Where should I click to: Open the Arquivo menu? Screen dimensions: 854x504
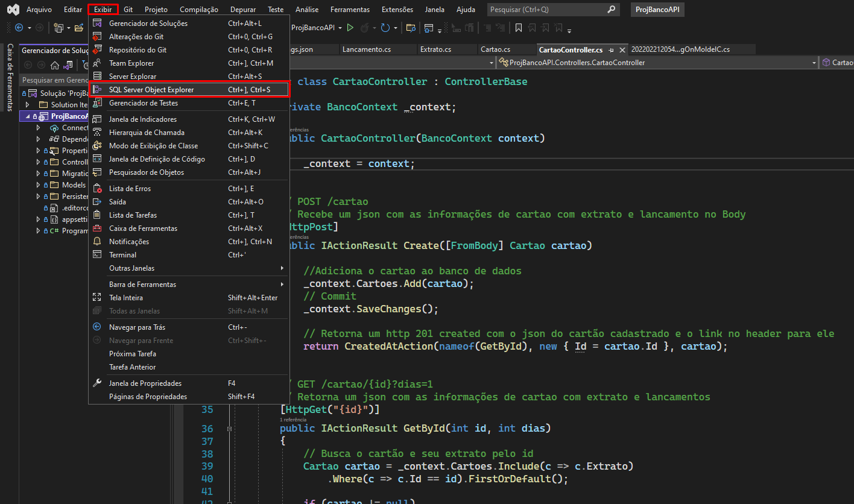39,10
